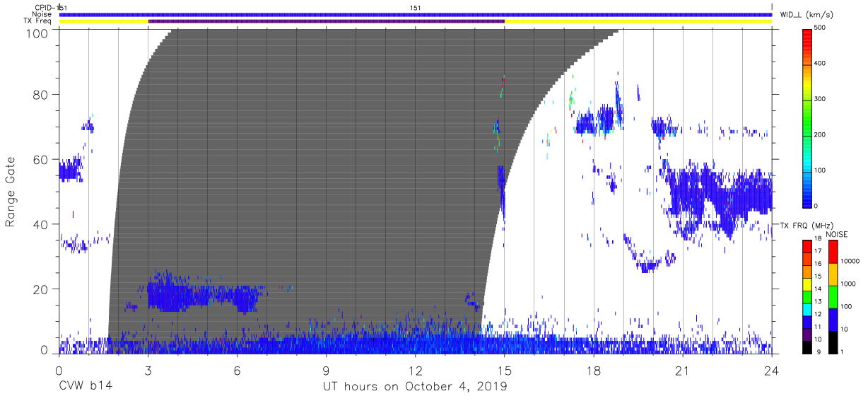Click the '1' tick in NOISE legend
Screen dimensions: 868x401
pyautogui.click(x=843, y=352)
